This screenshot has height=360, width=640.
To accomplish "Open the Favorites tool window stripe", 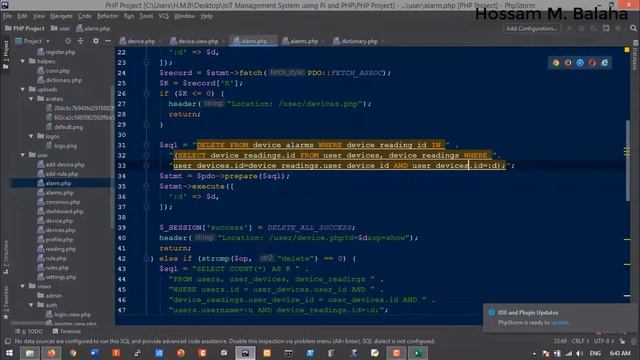I will click(x=6, y=302).
